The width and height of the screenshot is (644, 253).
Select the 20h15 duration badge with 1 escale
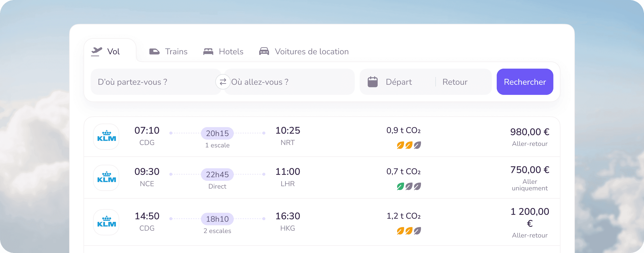pyautogui.click(x=217, y=133)
